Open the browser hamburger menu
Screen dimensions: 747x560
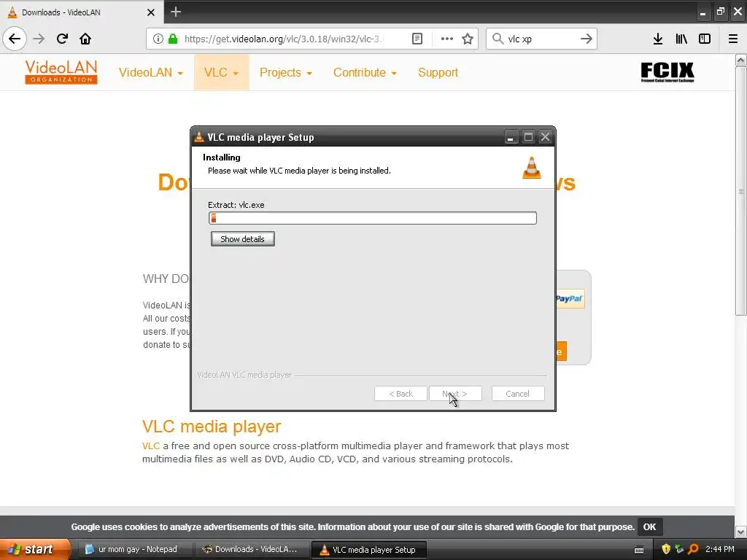pyautogui.click(x=733, y=39)
